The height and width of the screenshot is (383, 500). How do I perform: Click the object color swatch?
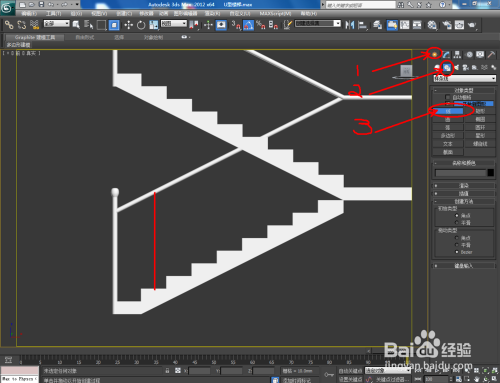[x=491, y=173]
